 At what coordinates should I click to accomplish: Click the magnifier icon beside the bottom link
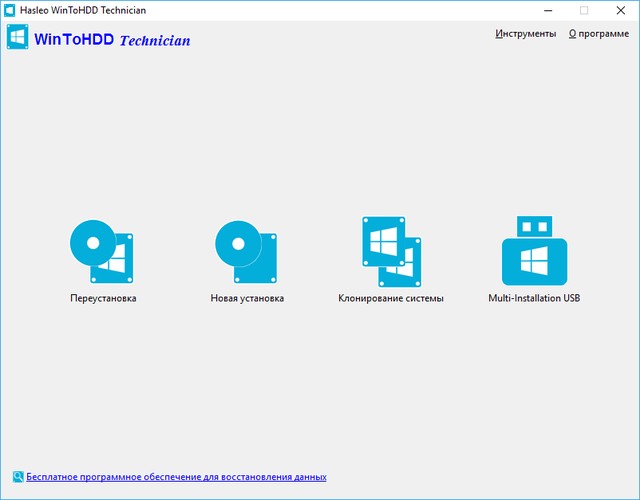pyautogui.click(x=18, y=477)
